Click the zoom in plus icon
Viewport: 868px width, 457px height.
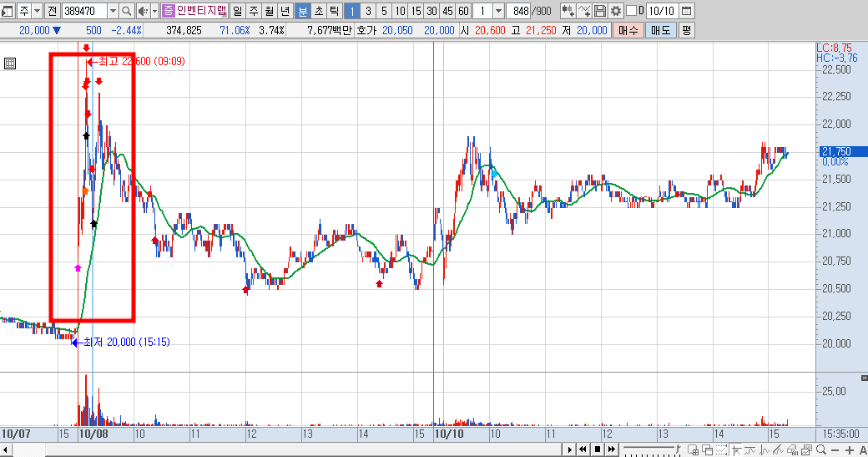tap(850, 450)
